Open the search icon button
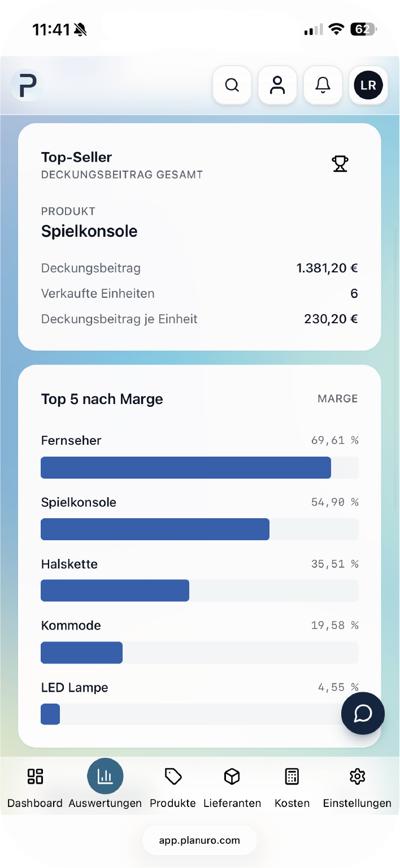The height and width of the screenshot is (868, 400). [232, 85]
